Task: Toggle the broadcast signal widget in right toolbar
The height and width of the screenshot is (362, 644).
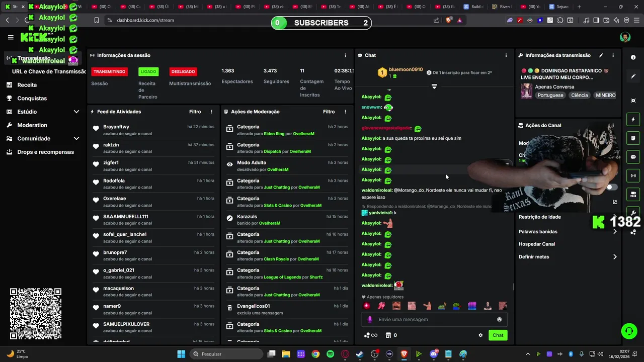Action: (x=633, y=175)
